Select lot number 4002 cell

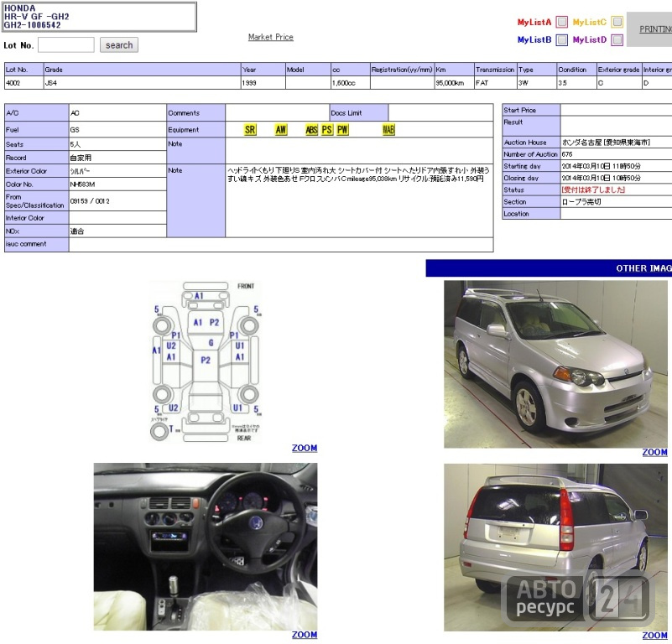point(24,83)
